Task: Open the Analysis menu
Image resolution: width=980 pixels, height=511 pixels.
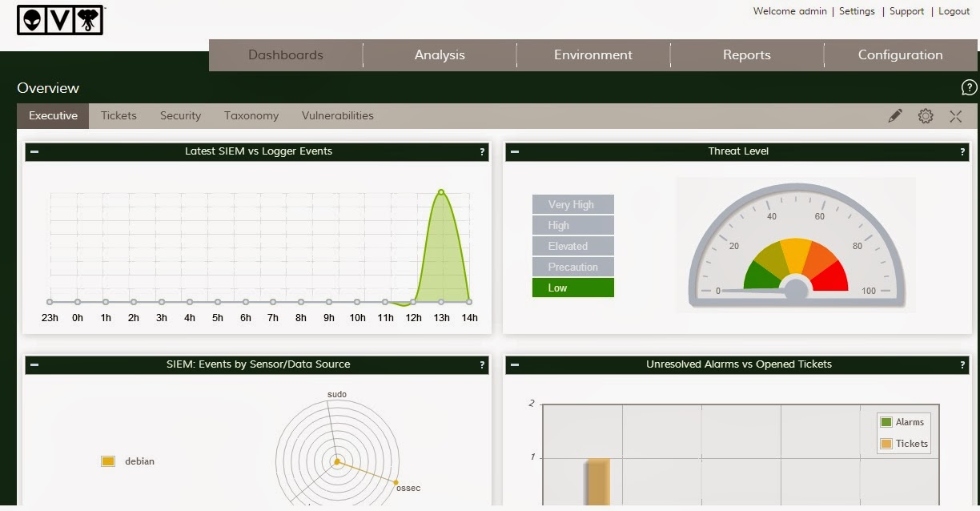Action: (440, 55)
